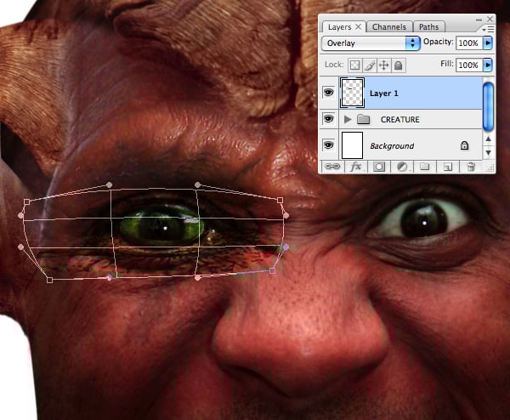Select the Background layer thumbnail
Image resolution: width=510 pixels, height=420 pixels.
point(352,145)
